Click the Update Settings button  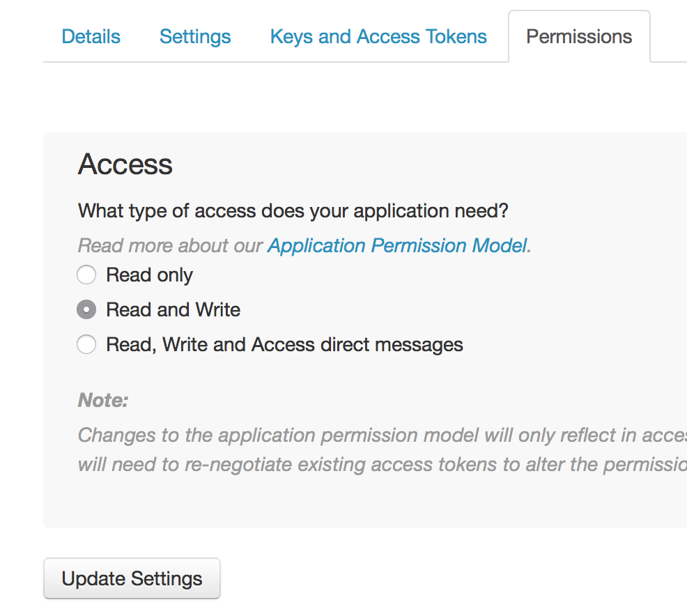click(132, 578)
